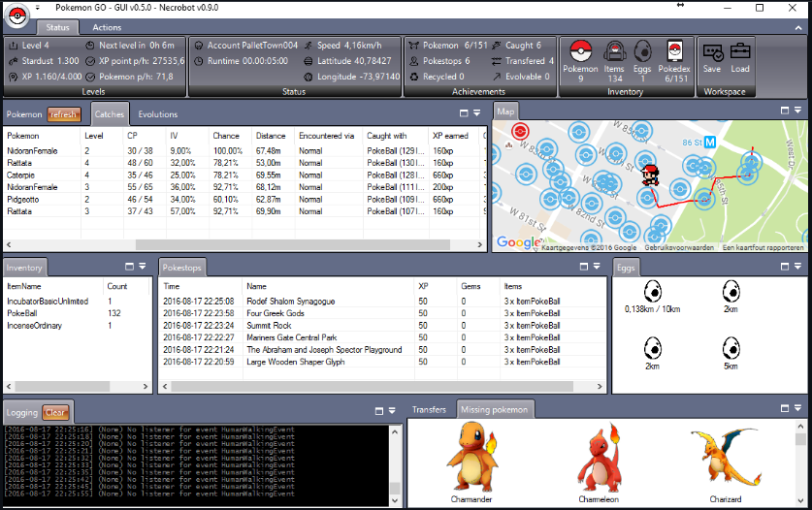Screen dimensions: 812x510
Task: Select the Four Greek Gods pokestop row
Action: (x=381, y=313)
